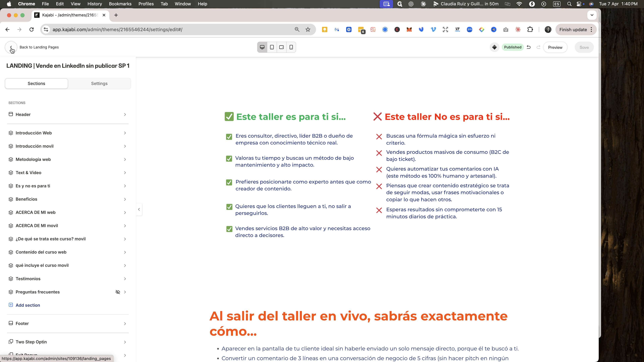Switch to the Settings tab
The width and height of the screenshot is (644, 362).
pyautogui.click(x=99, y=83)
